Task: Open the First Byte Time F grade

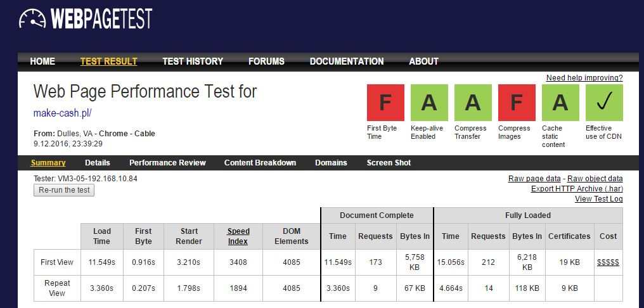Action: click(x=385, y=102)
